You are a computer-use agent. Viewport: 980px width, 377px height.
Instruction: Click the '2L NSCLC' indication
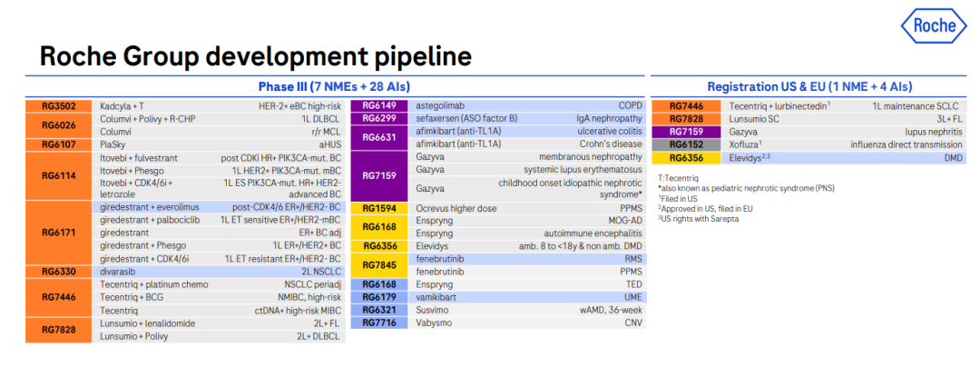coord(319,272)
